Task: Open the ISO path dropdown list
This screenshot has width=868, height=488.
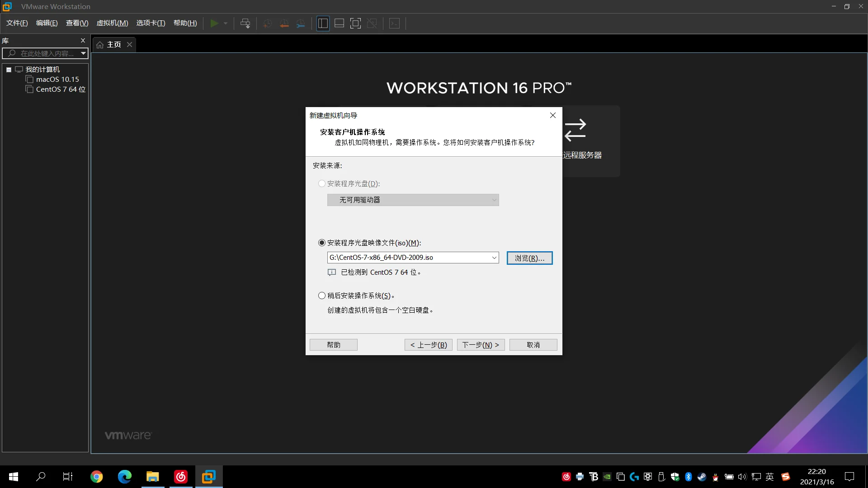Action: click(x=494, y=258)
